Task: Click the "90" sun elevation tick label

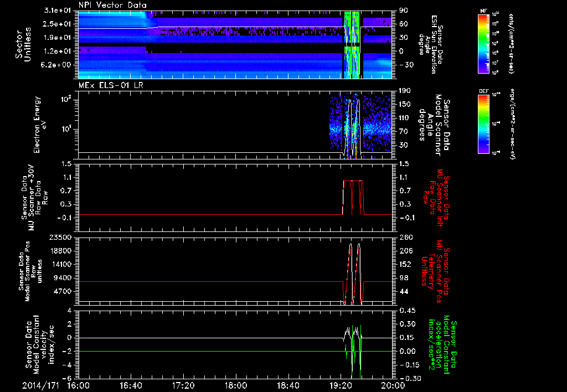Action: (404, 11)
